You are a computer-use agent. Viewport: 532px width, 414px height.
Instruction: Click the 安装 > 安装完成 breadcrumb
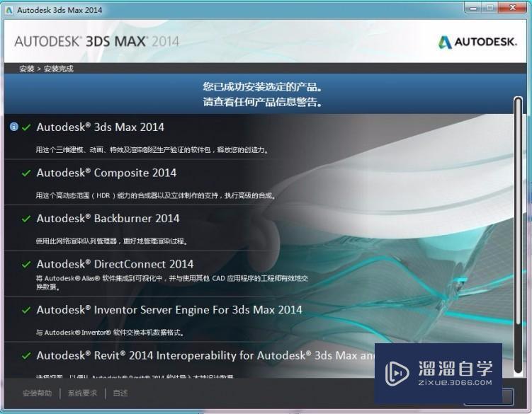click(x=46, y=69)
